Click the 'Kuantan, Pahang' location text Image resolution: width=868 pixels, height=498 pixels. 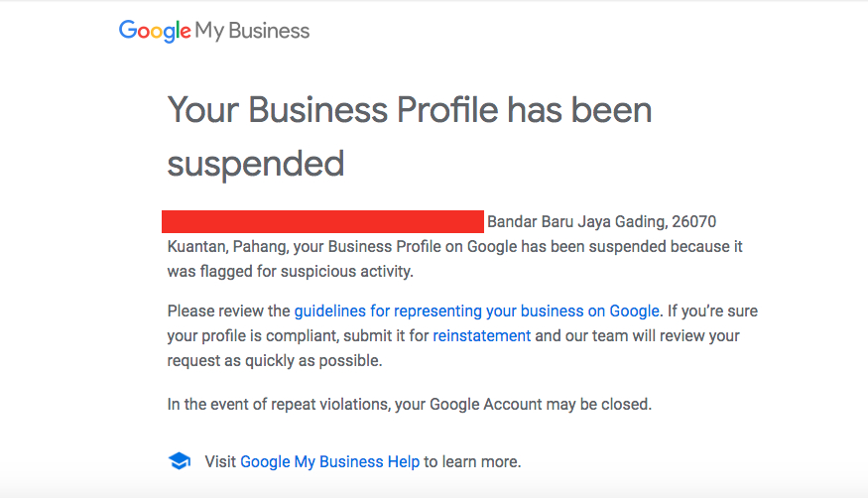pyautogui.click(x=228, y=246)
